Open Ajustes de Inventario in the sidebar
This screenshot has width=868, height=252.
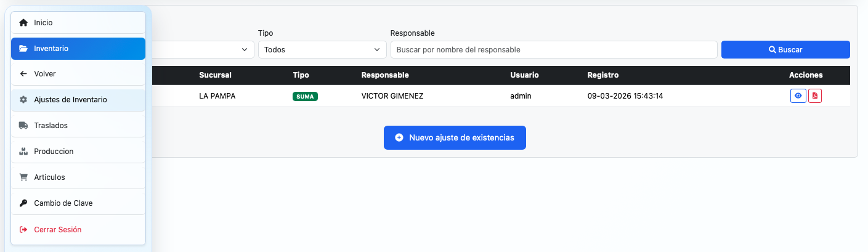[x=78, y=100]
